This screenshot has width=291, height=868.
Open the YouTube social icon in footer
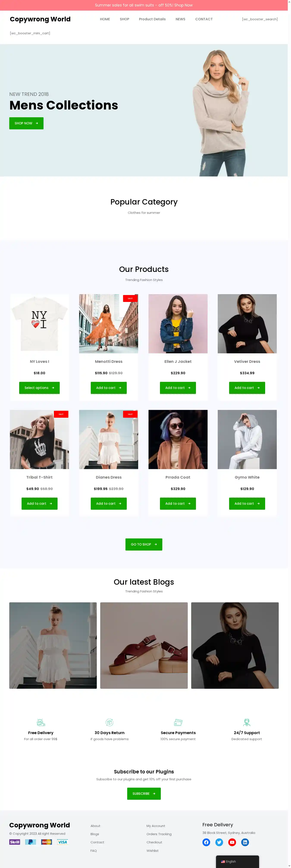(232, 842)
